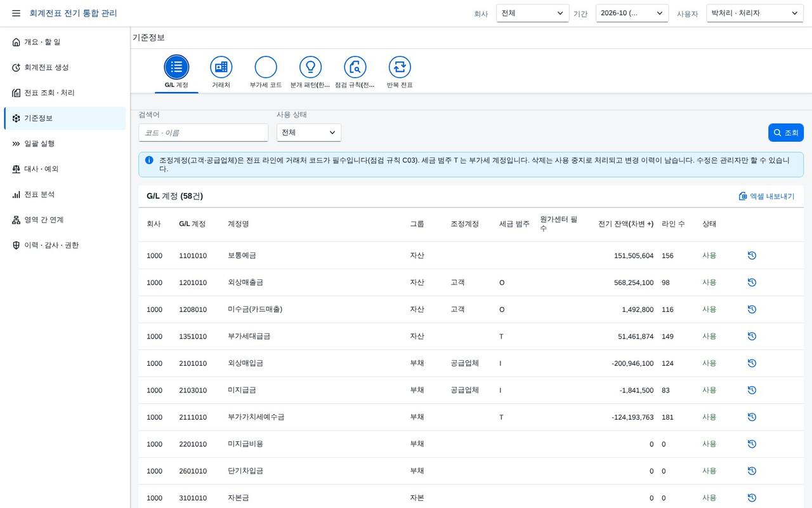This screenshot has width=812, height=508.
Task: Click 공급업체 in the 외상매입금 row
Action: (464, 363)
